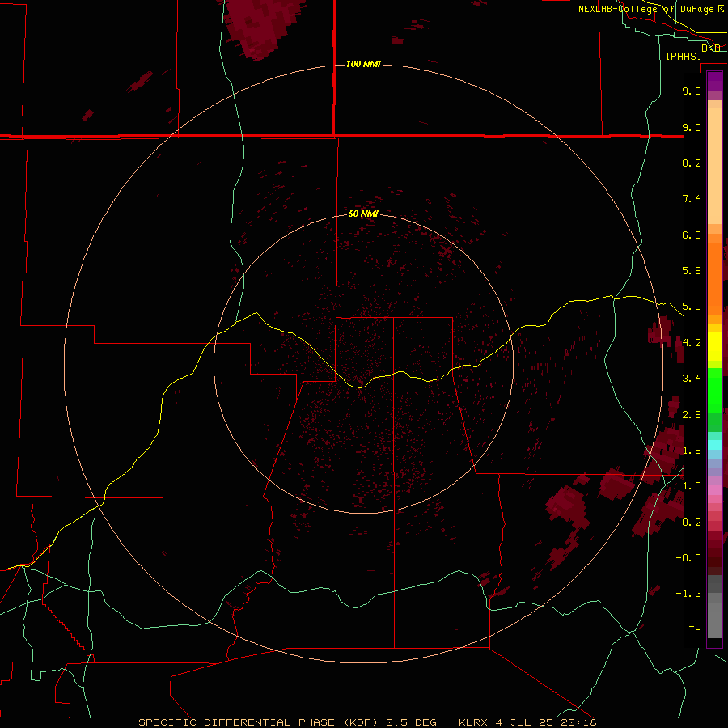The image size is (728, 728).
Task: Click the 4.2 value on the color scale
Action: (692, 343)
